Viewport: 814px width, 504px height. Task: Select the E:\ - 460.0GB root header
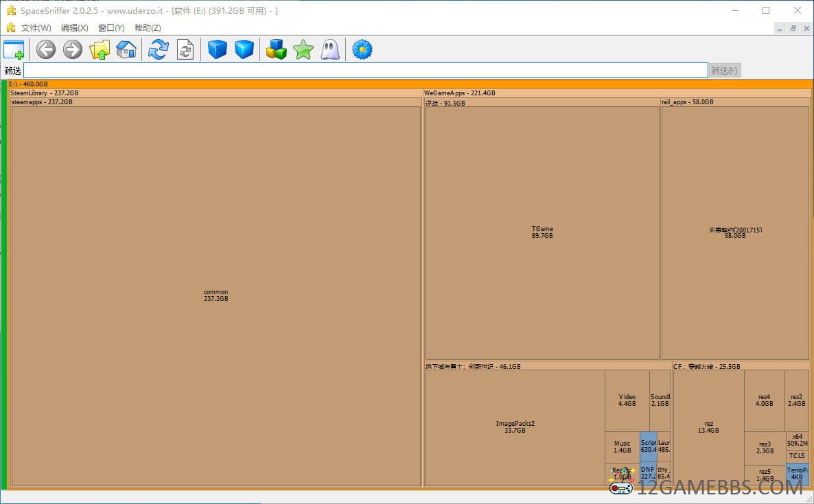pyautogui.click(x=410, y=84)
